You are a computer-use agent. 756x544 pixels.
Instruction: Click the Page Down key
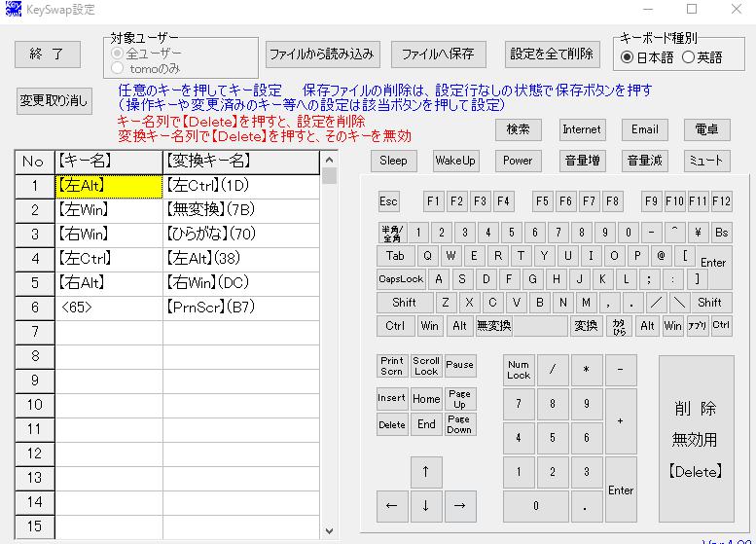460,424
